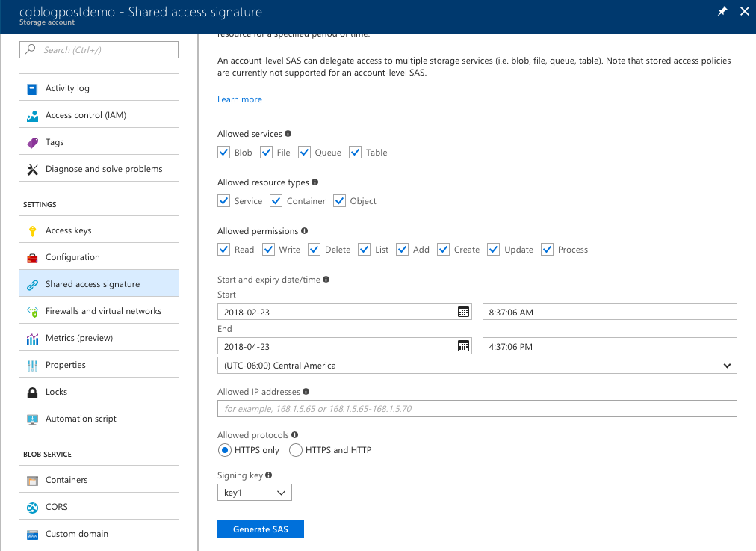
Task: Open Containers under Blob Service
Action: pyautogui.click(x=99, y=480)
